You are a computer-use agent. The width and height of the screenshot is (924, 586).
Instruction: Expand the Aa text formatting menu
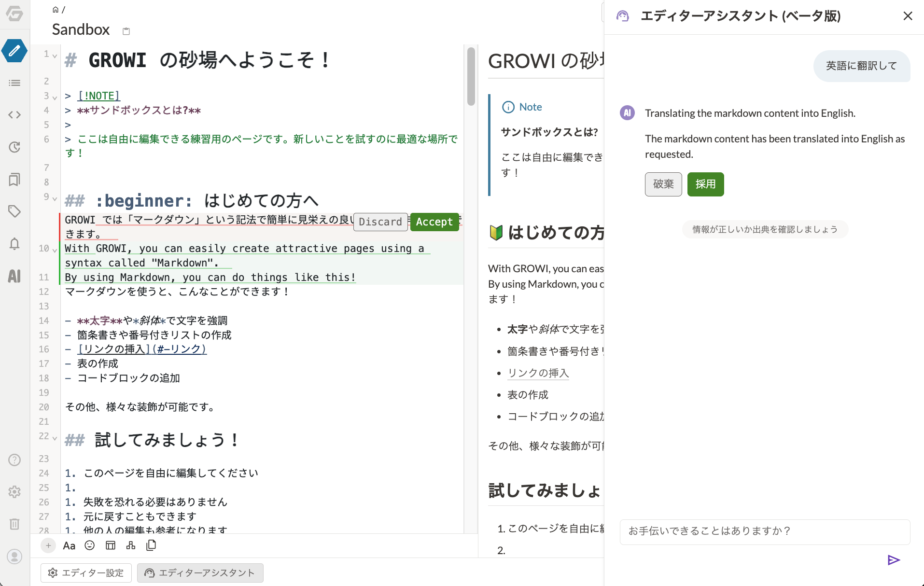(69, 545)
